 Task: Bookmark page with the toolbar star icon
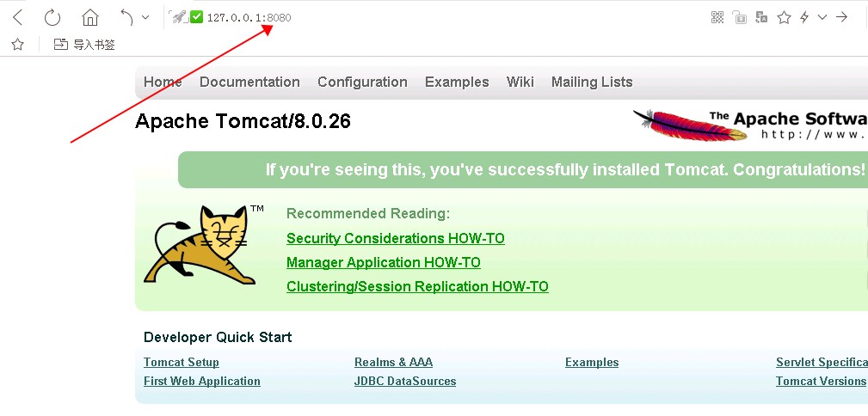[784, 17]
